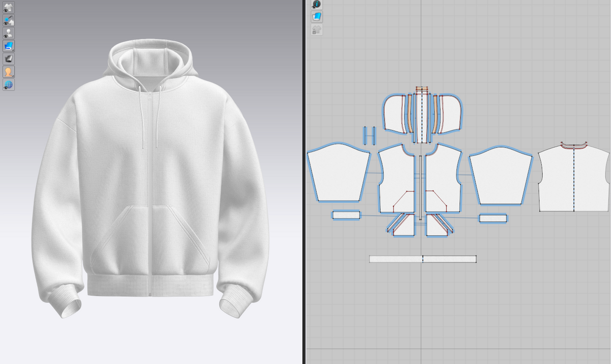Select the back bodice pattern piece
611x364 pixels.
coord(574,178)
